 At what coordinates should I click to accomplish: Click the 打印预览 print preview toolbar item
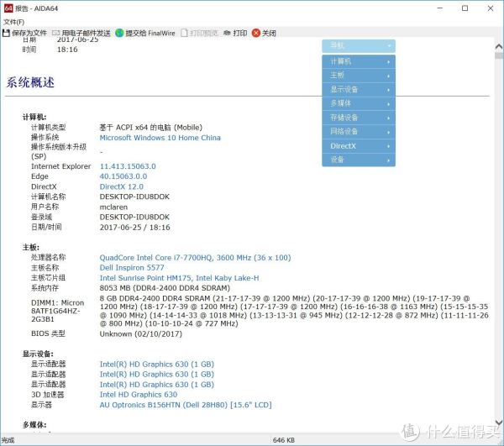[199, 33]
